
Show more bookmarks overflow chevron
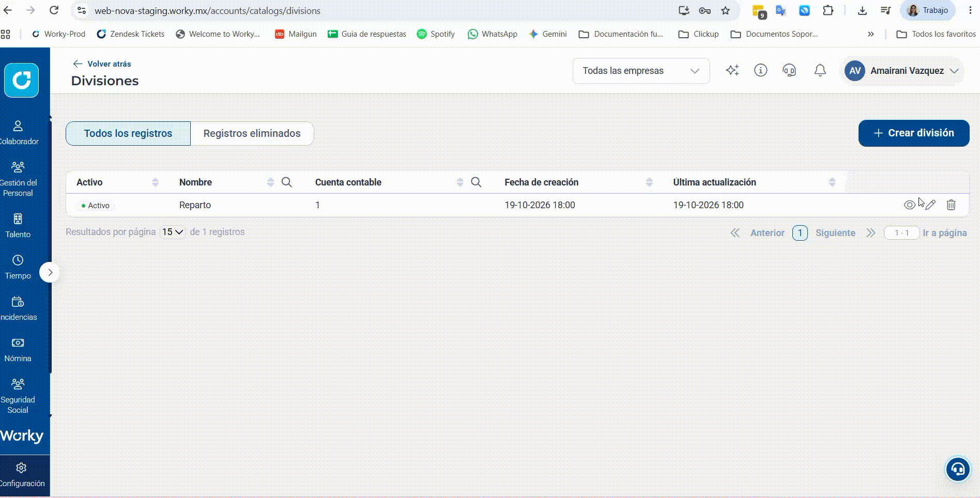click(871, 34)
